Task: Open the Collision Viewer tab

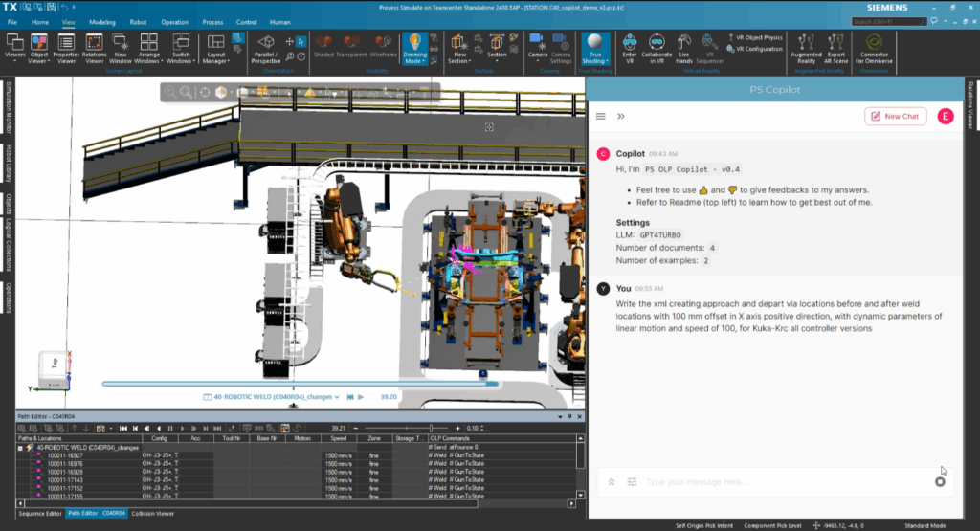Action: point(152,514)
